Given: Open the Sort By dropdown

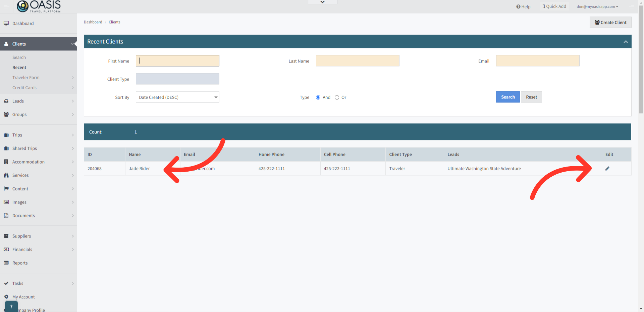Looking at the screenshot, I should [x=177, y=97].
